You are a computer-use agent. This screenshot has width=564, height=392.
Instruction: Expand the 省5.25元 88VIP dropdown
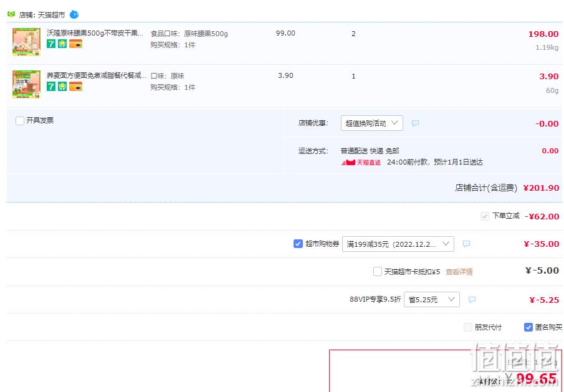point(432,300)
